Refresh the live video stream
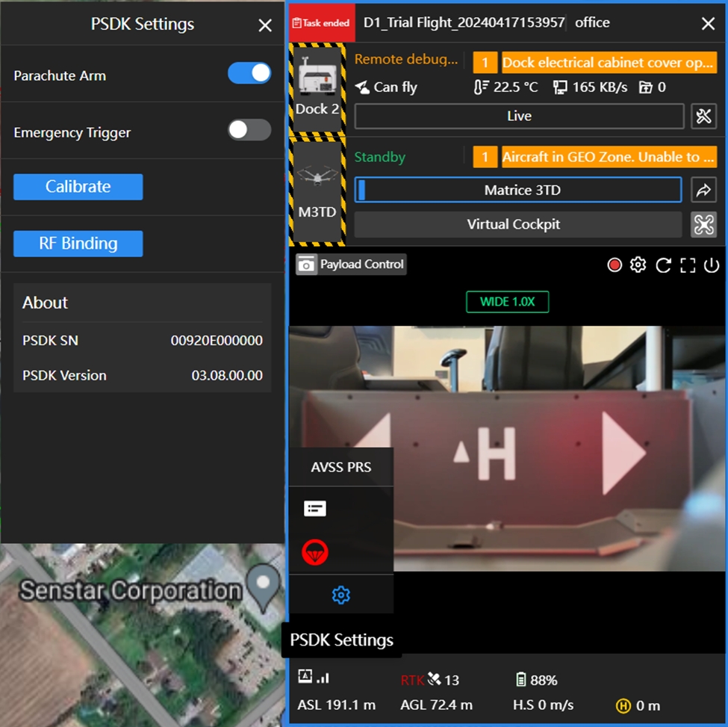This screenshot has height=727, width=728. coord(663,265)
